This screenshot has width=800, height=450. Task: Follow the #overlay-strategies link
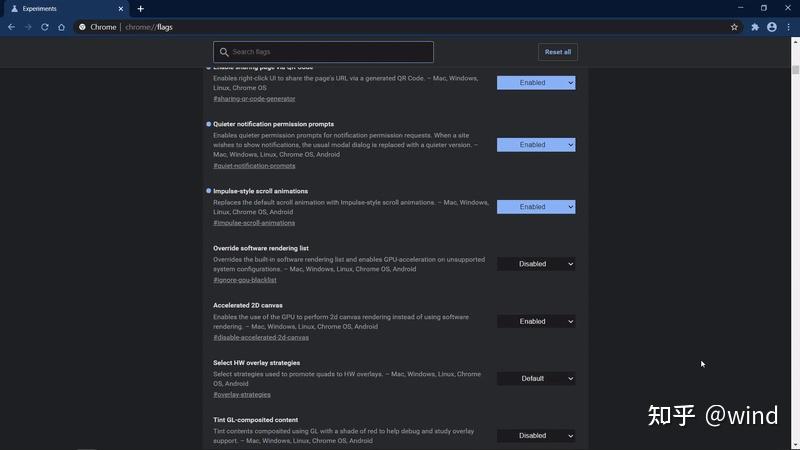click(241, 395)
